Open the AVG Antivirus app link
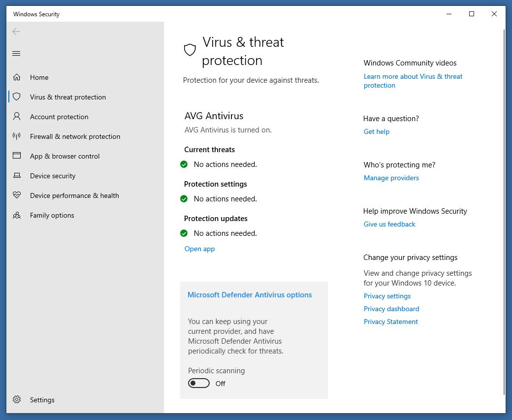The height and width of the screenshot is (420, 512). pyautogui.click(x=199, y=249)
